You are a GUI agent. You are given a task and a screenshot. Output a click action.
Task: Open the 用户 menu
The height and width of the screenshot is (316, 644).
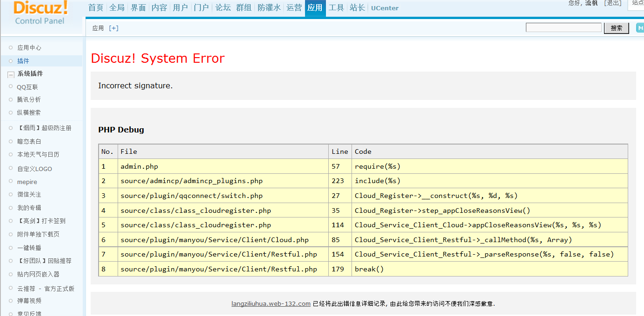pos(180,7)
